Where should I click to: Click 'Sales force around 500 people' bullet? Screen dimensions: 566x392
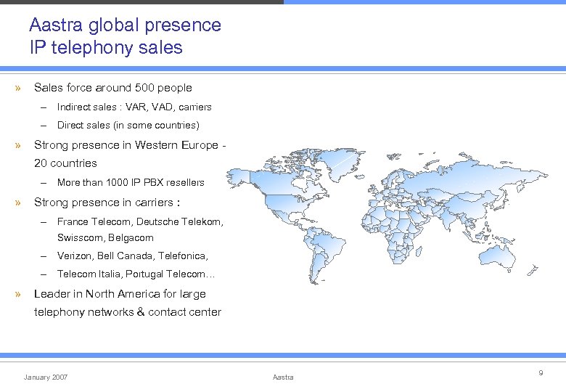click(113, 88)
